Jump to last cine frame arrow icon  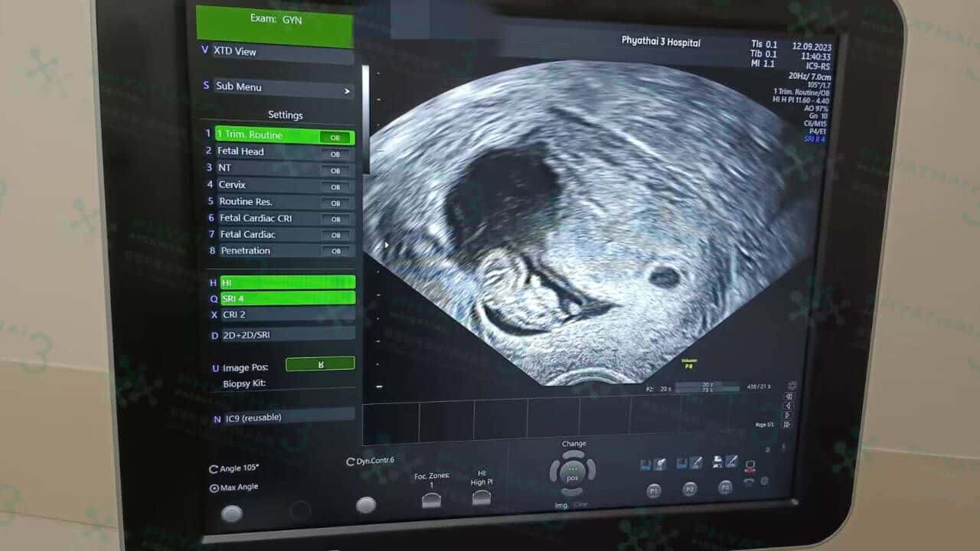788,425
